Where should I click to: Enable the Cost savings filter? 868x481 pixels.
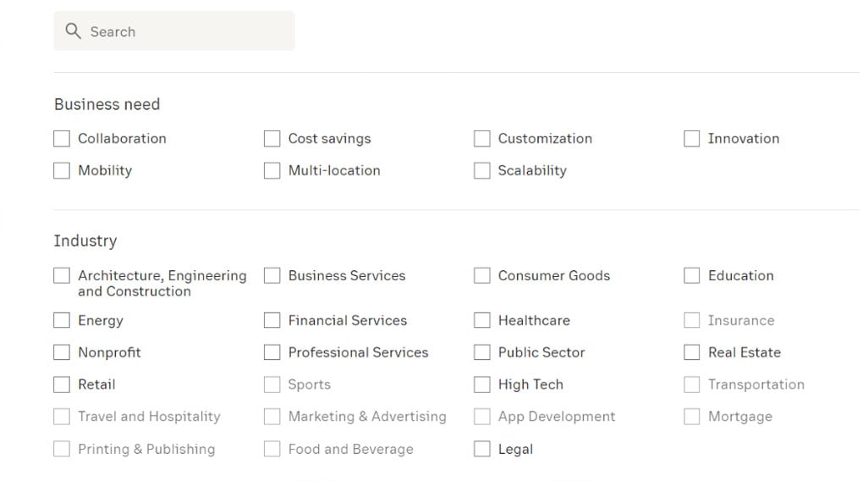point(272,138)
